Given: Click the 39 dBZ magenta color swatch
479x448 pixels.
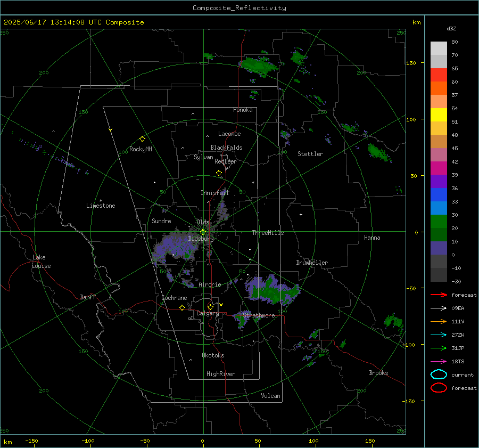Looking at the screenshot, I should [439, 168].
